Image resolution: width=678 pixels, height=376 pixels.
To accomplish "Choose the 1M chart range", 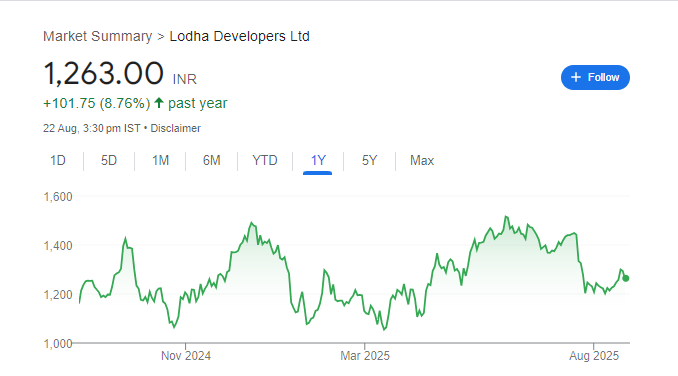I will [160, 161].
